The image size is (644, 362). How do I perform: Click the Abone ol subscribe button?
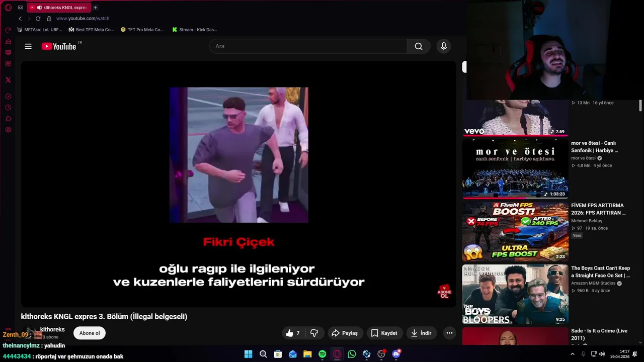(90, 333)
